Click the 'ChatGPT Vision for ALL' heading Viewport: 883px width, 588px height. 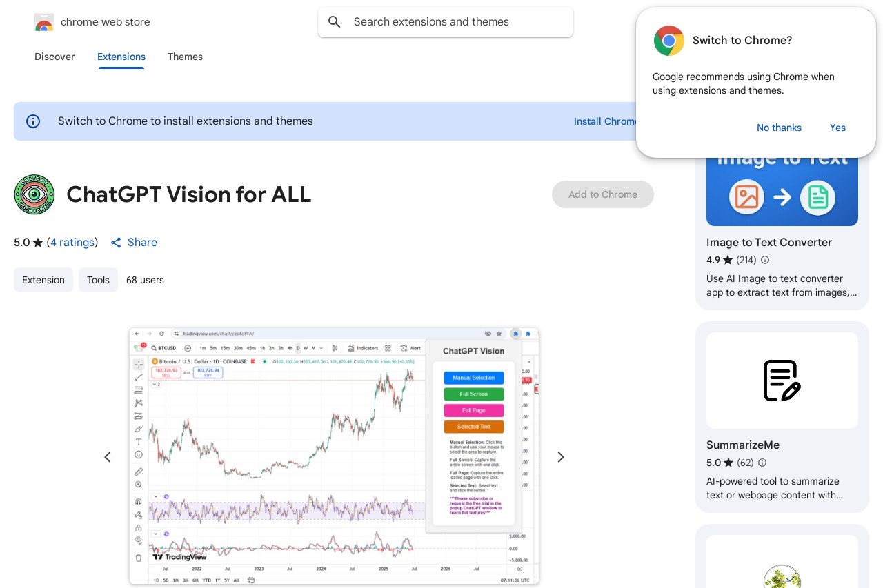click(x=189, y=194)
